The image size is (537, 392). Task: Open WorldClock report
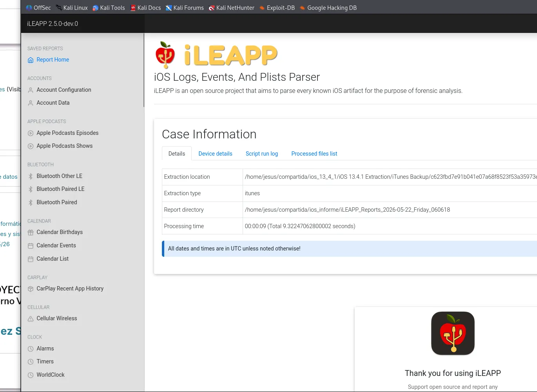[51, 375]
